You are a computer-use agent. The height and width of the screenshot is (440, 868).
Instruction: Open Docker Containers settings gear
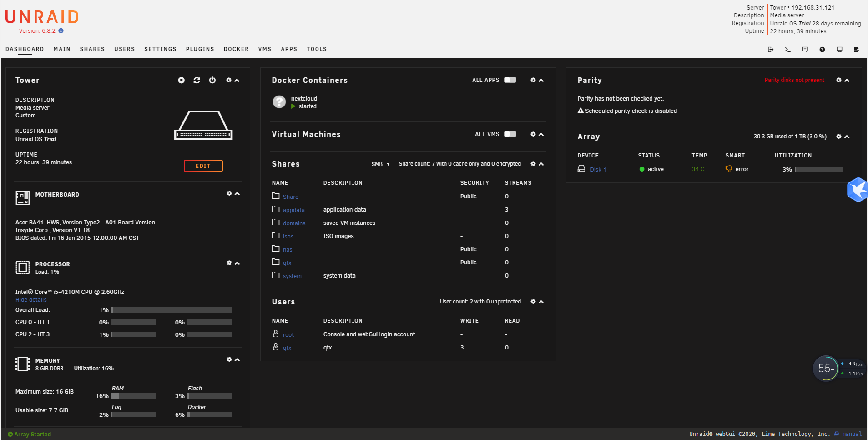click(533, 80)
